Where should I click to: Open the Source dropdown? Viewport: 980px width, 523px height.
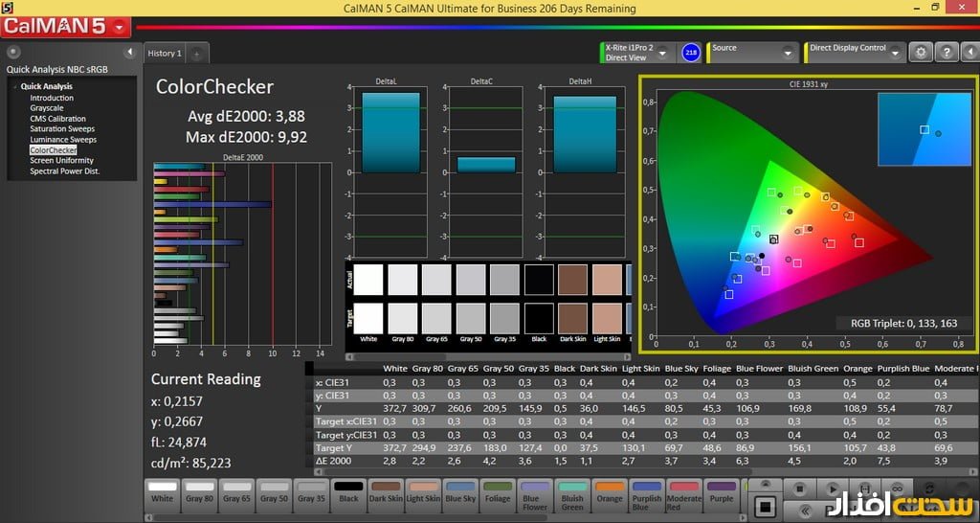(x=788, y=53)
